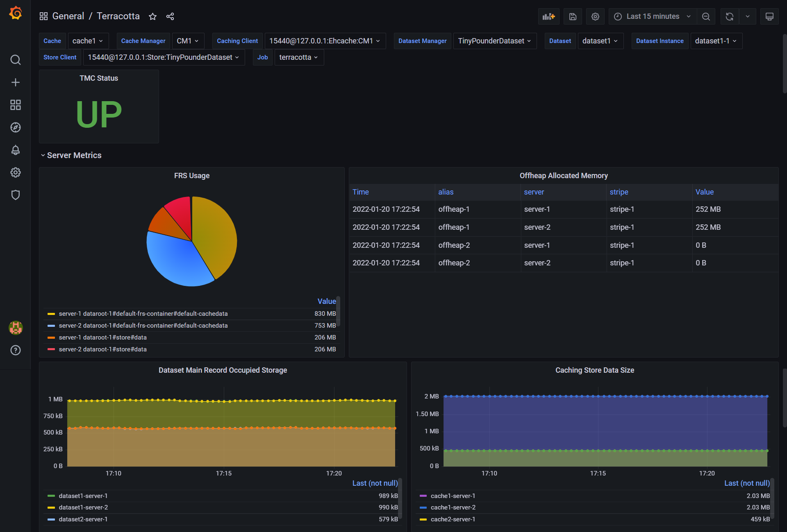
Task: Star the Terracotta dashboard
Action: pyautogui.click(x=152, y=16)
